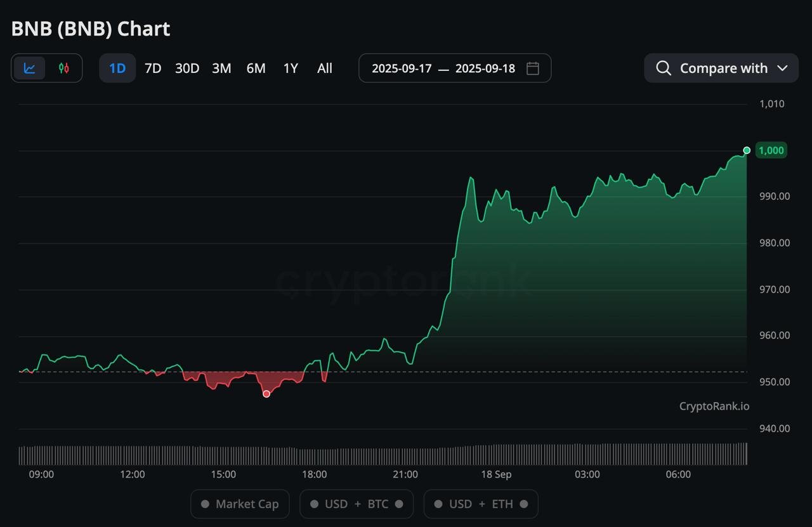
Task: Click the 18 Sep label on the time axis
Action: tap(497, 474)
